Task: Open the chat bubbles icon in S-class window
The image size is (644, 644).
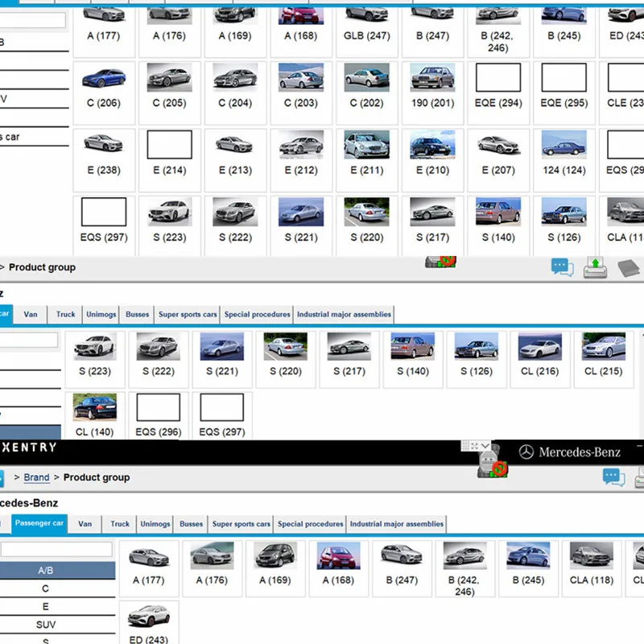Action: (562, 267)
